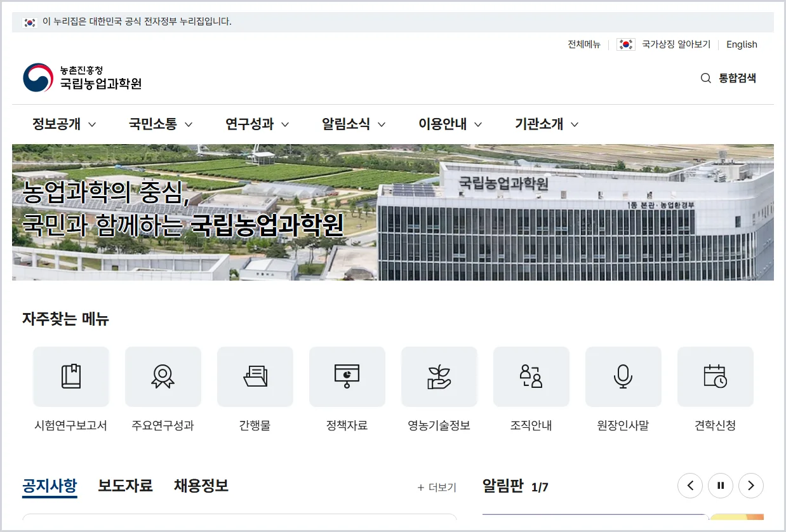Switch to the 채용정보 tab
Screen dimensions: 786x532
pos(201,486)
